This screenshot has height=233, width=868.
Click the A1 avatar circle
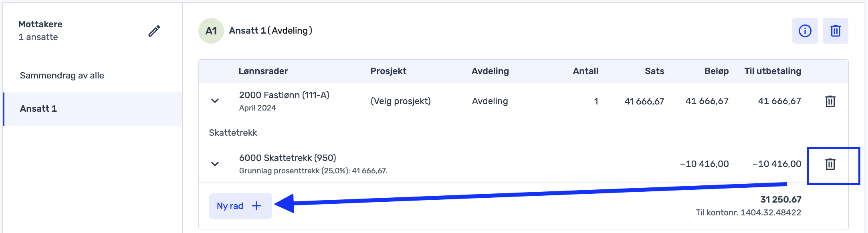[x=211, y=31]
